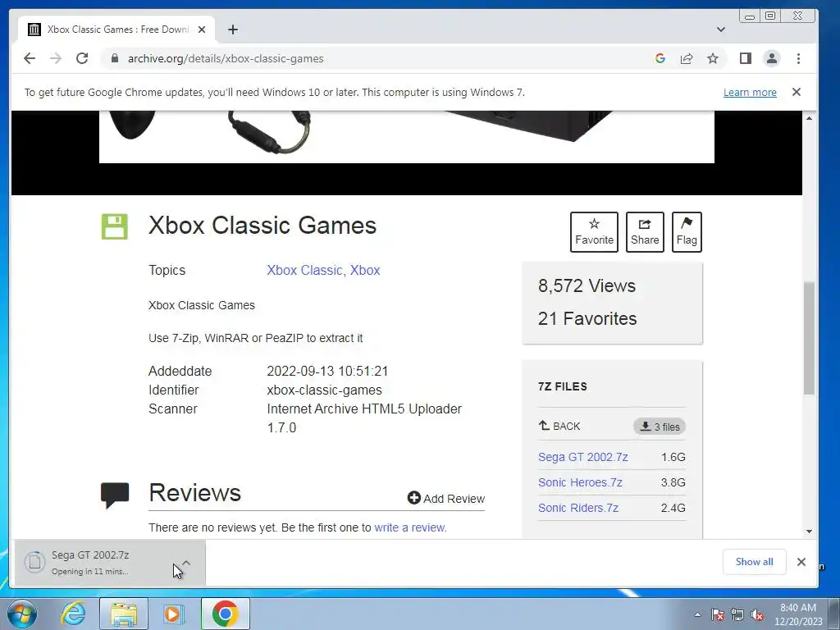840x630 pixels.
Task: Show hidden system tray icons
Action: tap(697, 614)
